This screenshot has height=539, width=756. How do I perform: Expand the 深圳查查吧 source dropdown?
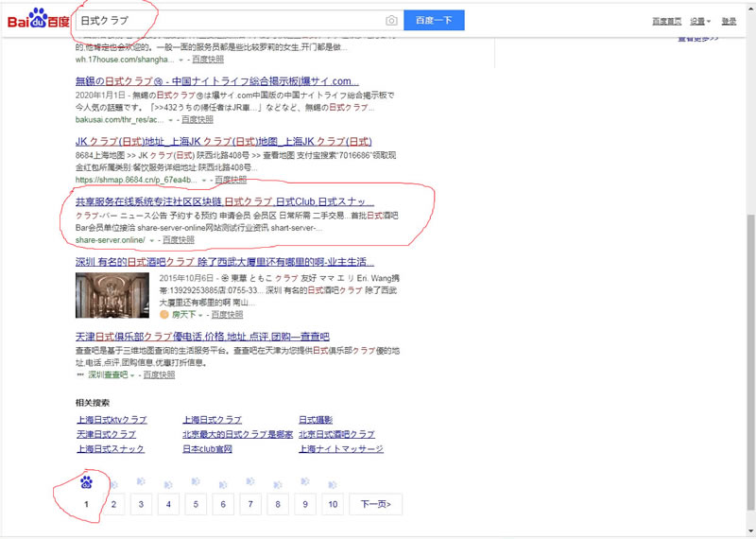(132, 375)
